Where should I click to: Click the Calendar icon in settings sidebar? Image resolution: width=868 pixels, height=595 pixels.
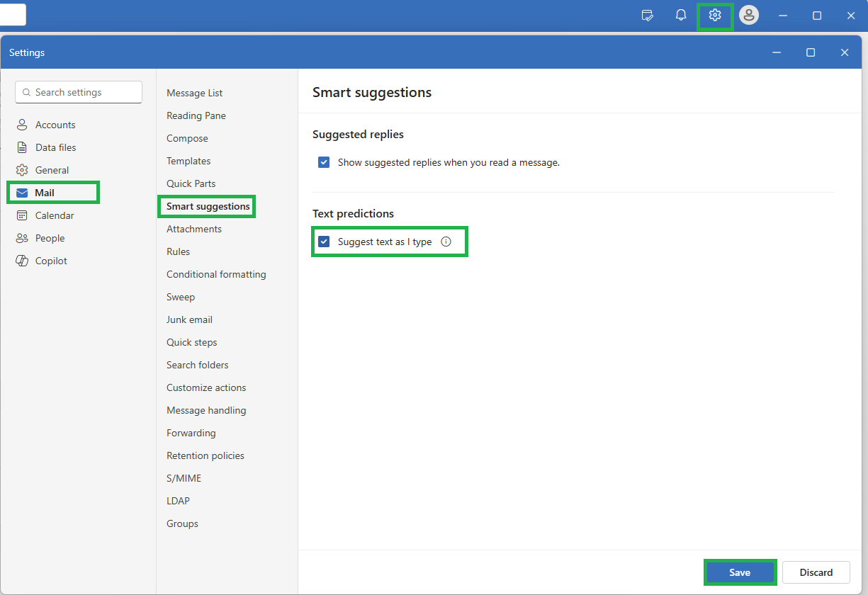click(x=22, y=215)
